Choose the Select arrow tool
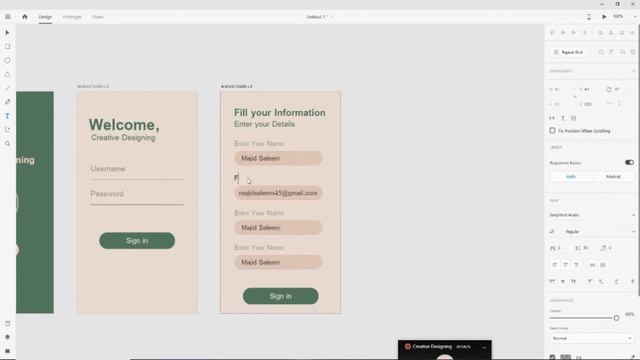 [x=7, y=33]
